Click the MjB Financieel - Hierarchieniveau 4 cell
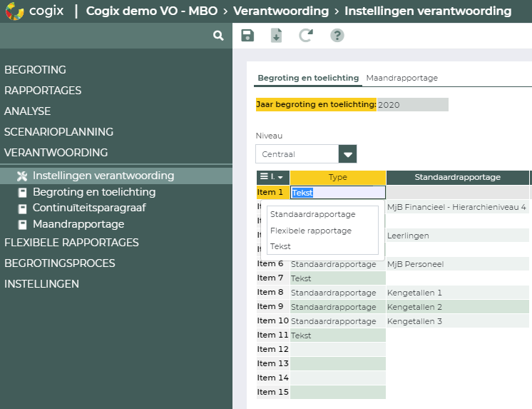Viewport: 532px width, 409px height. [457, 207]
